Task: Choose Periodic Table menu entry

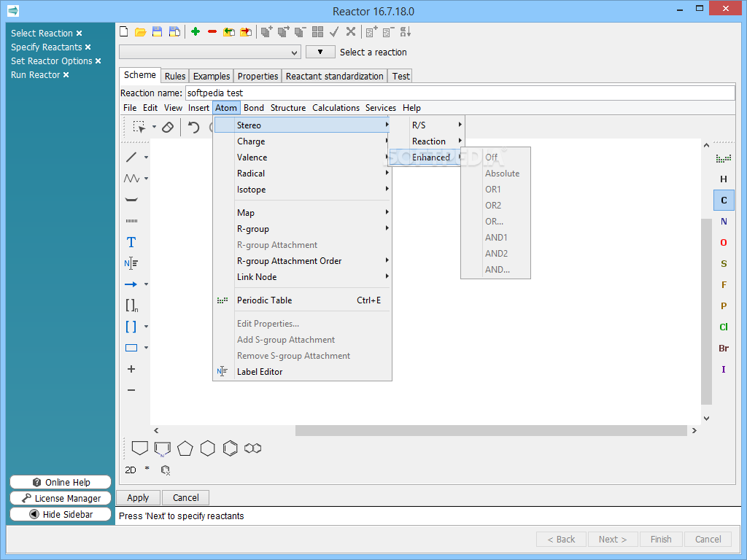Action: [303, 300]
